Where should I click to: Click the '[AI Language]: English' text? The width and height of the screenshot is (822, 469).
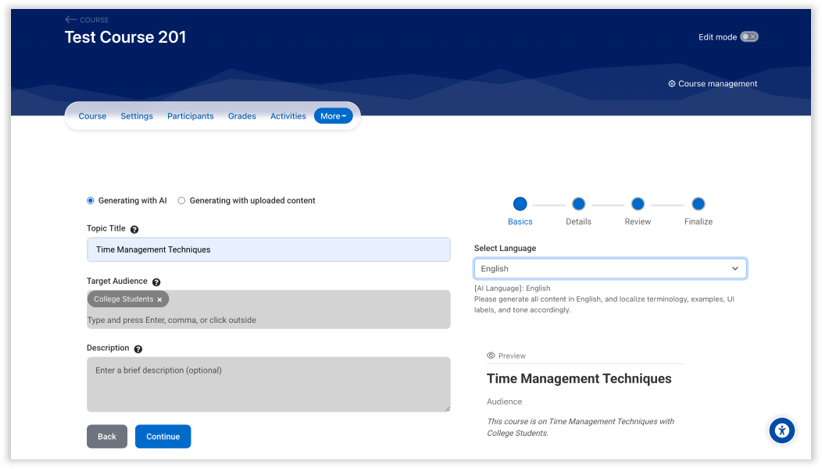point(512,288)
